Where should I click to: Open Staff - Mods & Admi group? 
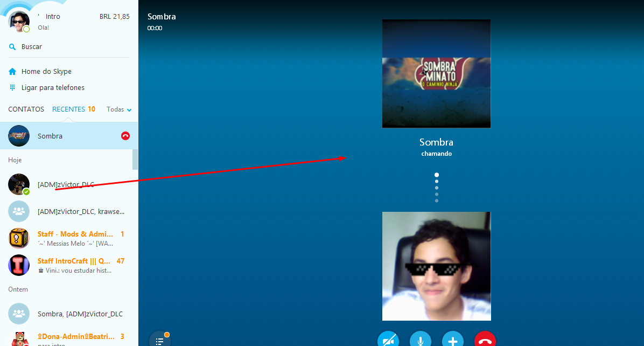pyautogui.click(x=69, y=238)
